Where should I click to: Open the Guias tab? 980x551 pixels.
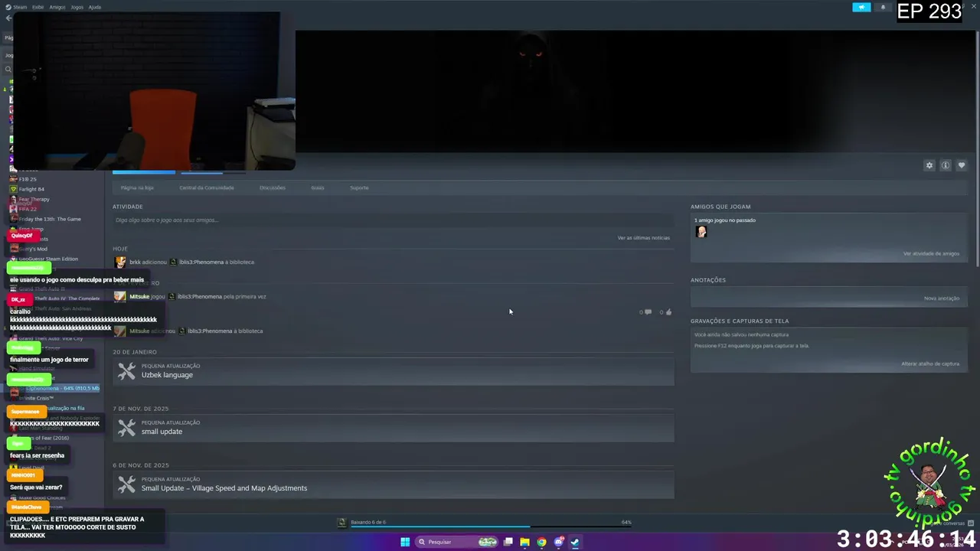[318, 187]
